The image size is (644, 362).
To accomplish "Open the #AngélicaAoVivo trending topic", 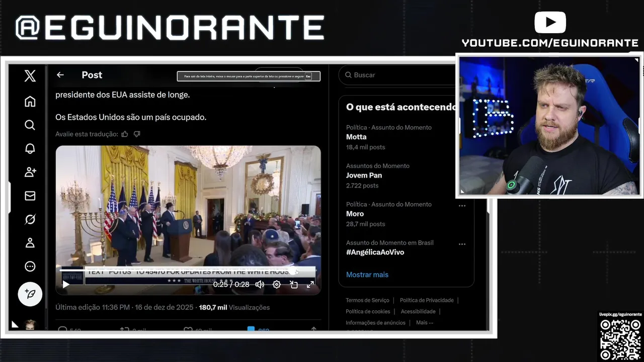I will [375, 252].
